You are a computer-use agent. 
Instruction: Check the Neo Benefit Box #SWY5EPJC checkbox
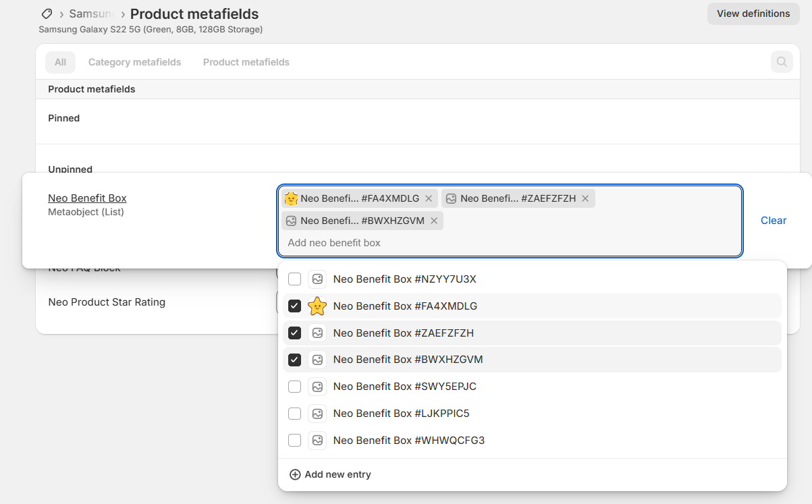pos(294,387)
